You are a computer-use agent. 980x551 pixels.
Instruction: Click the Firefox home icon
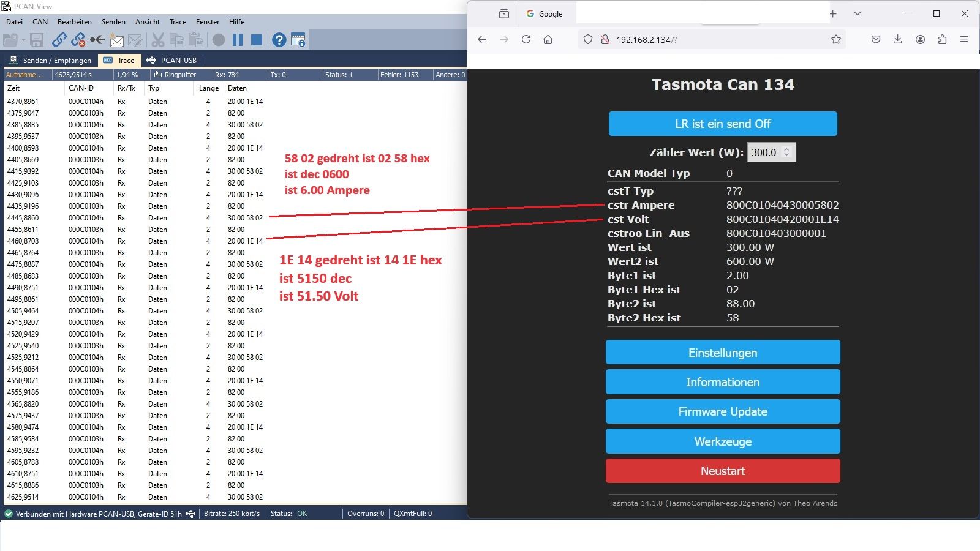[548, 39]
